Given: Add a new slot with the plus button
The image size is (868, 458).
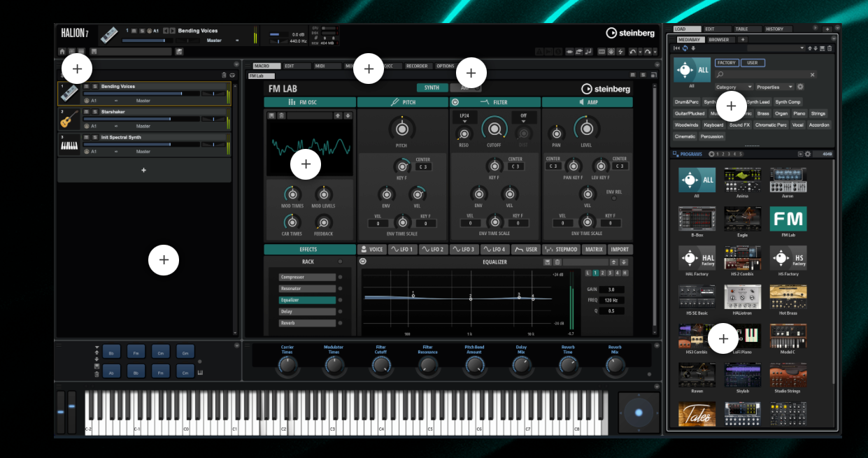Looking at the screenshot, I should point(144,170).
